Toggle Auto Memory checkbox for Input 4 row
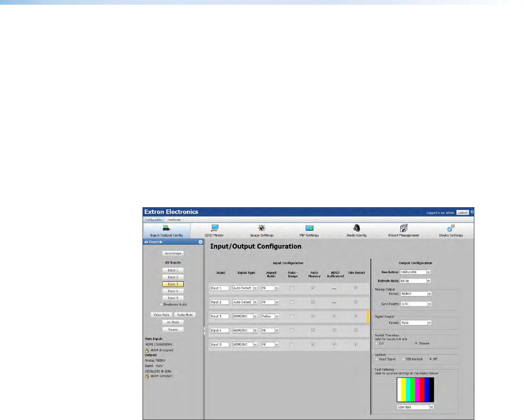 [313, 330]
